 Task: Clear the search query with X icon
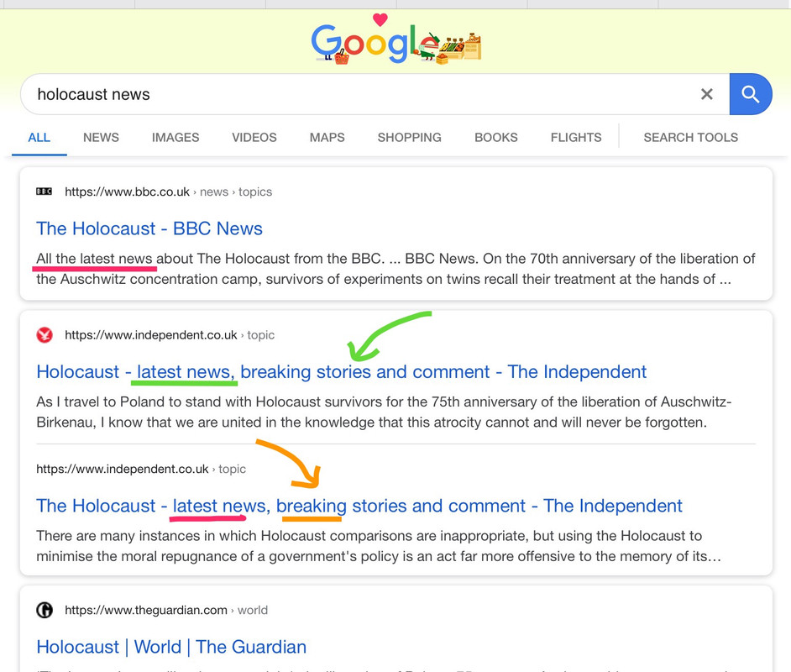[707, 94]
